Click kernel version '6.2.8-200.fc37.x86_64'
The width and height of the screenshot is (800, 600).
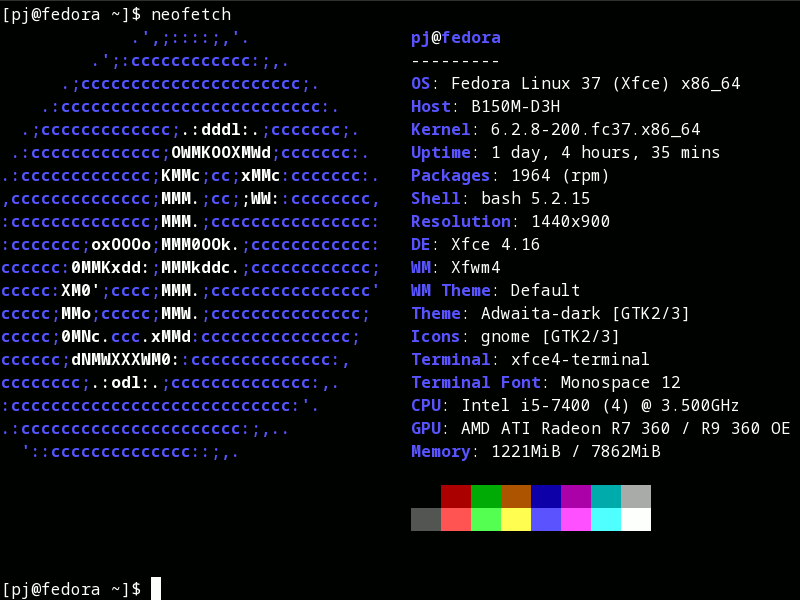pyautogui.click(x=596, y=130)
